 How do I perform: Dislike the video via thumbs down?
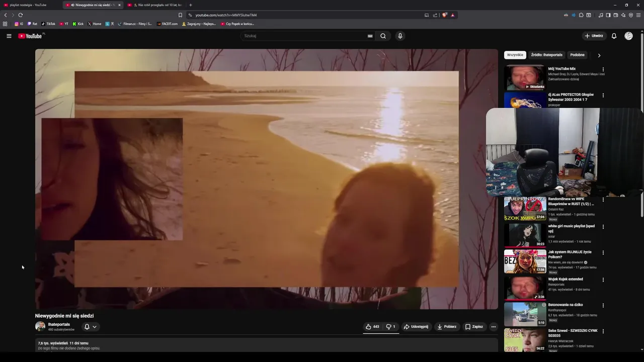click(x=390, y=326)
